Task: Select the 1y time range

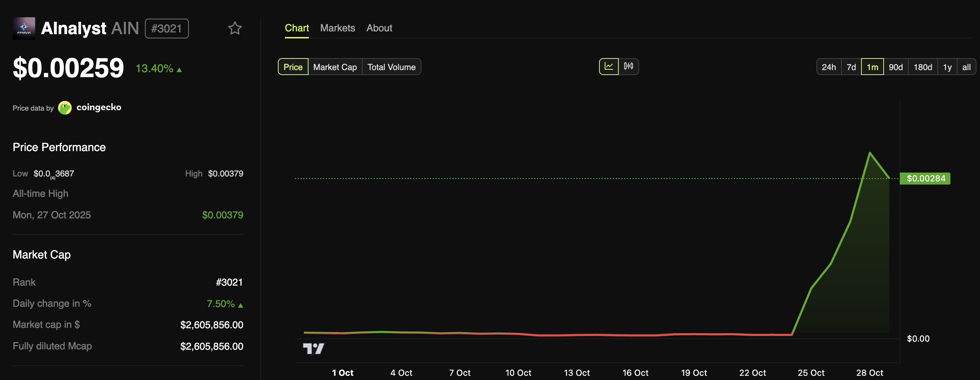Action: (947, 67)
